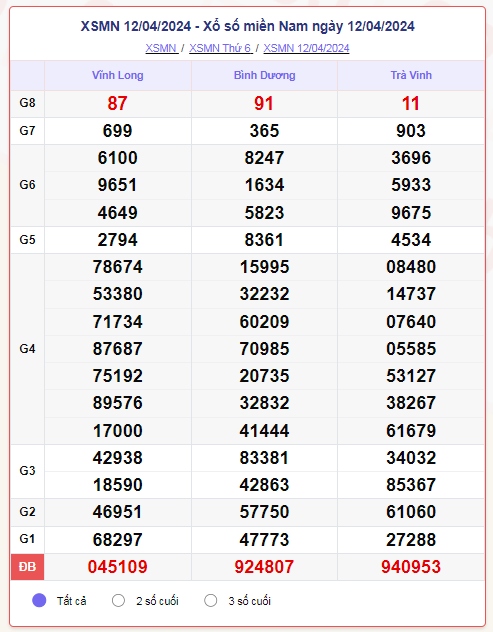This screenshot has width=493, height=632.
Task: Pick the '3 số cuối' radio button
Action: [x=210, y=601]
